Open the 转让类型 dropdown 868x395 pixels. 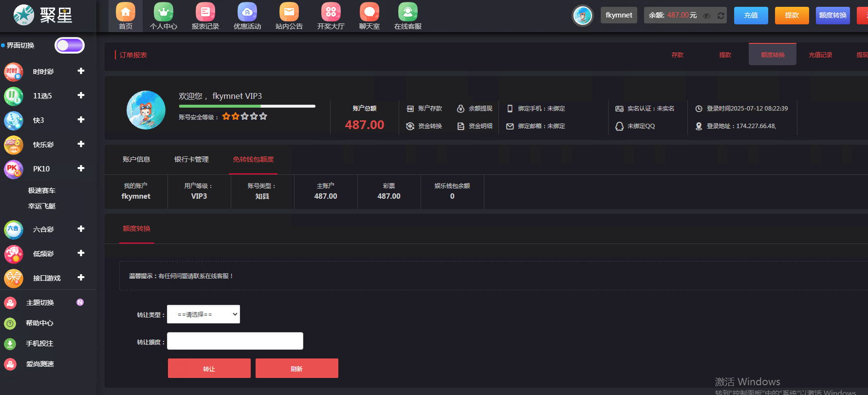click(203, 314)
